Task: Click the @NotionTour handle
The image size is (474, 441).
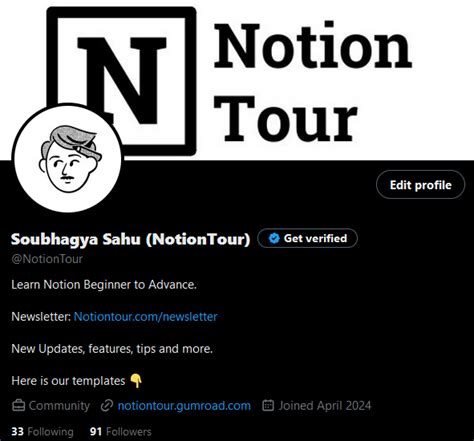Action: pyautogui.click(x=47, y=259)
